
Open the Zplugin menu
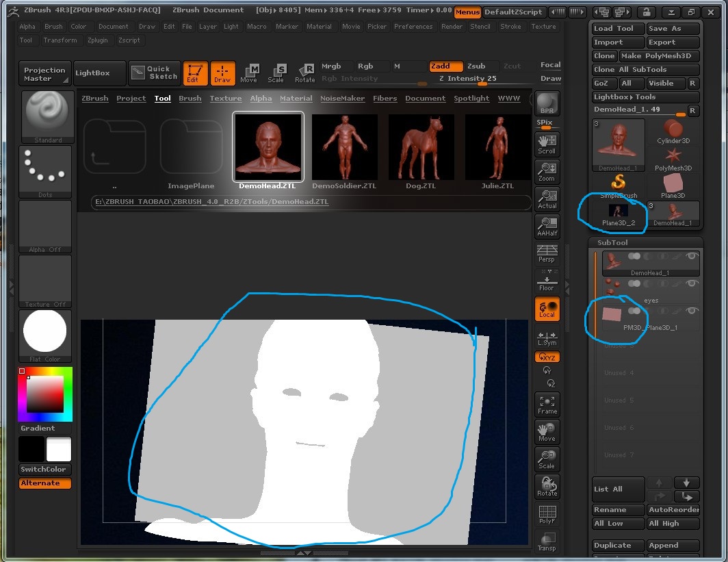coord(97,40)
